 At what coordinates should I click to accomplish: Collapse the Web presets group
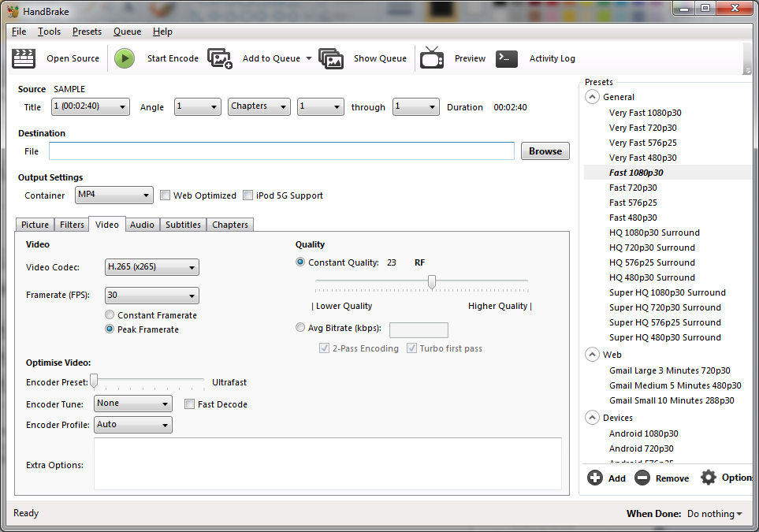(592, 355)
